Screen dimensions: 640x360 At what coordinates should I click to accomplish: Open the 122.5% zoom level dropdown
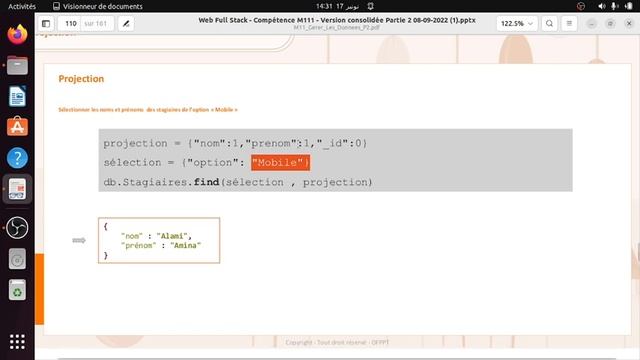(517, 24)
